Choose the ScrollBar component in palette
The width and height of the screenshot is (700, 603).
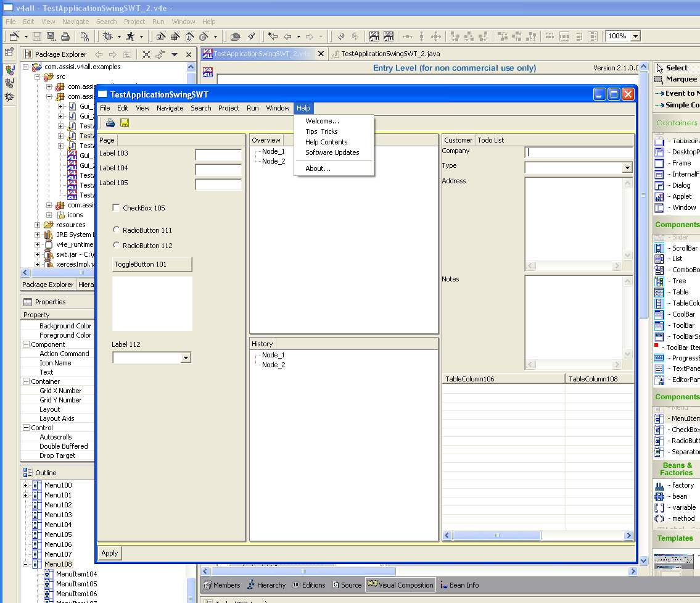677,248
